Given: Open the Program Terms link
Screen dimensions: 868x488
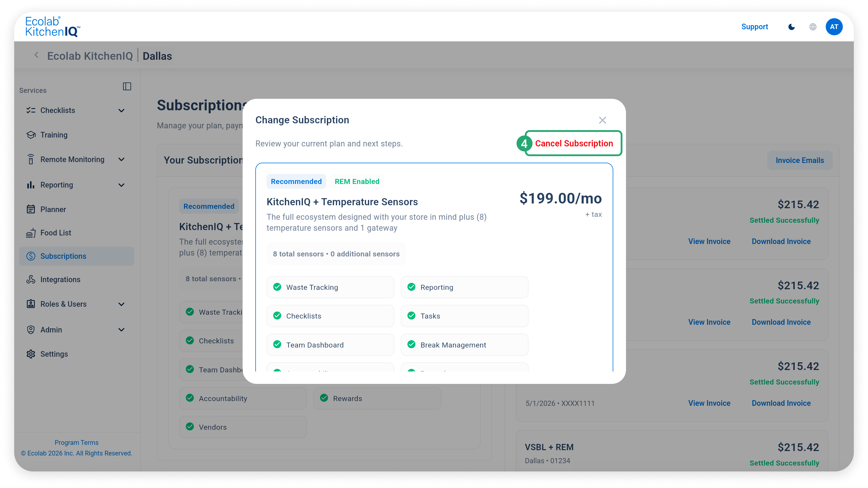Looking at the screenshot, I should (77, 442).
